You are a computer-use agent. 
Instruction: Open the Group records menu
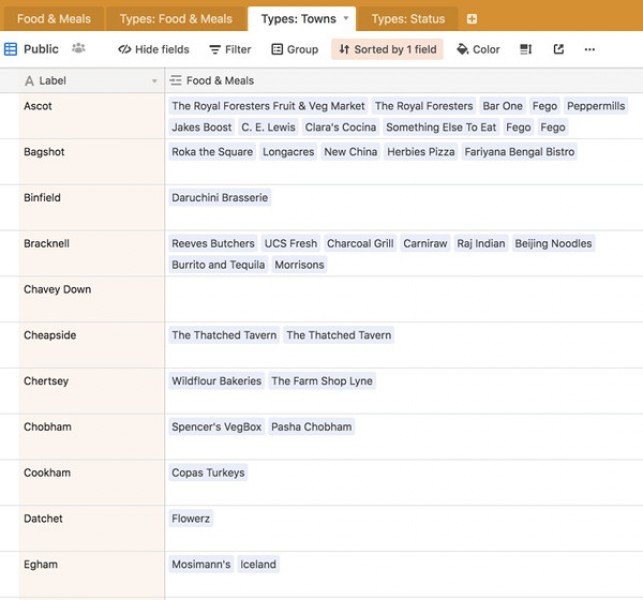[294, 49]
